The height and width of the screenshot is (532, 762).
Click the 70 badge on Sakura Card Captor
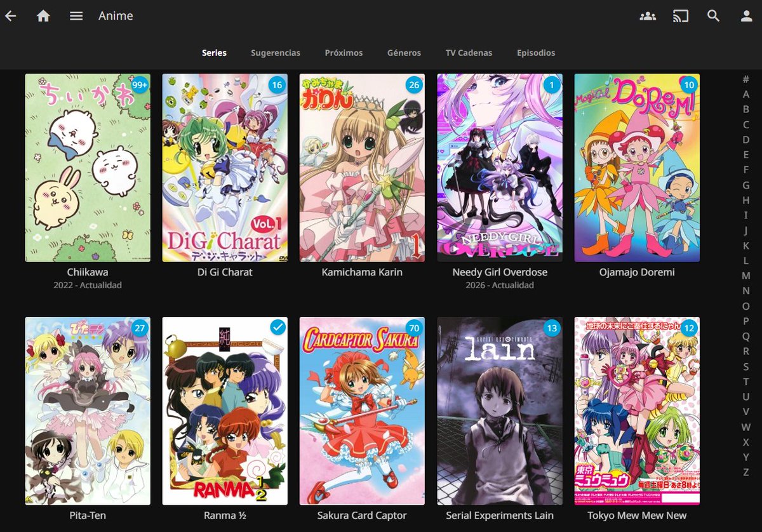(415, 328)
